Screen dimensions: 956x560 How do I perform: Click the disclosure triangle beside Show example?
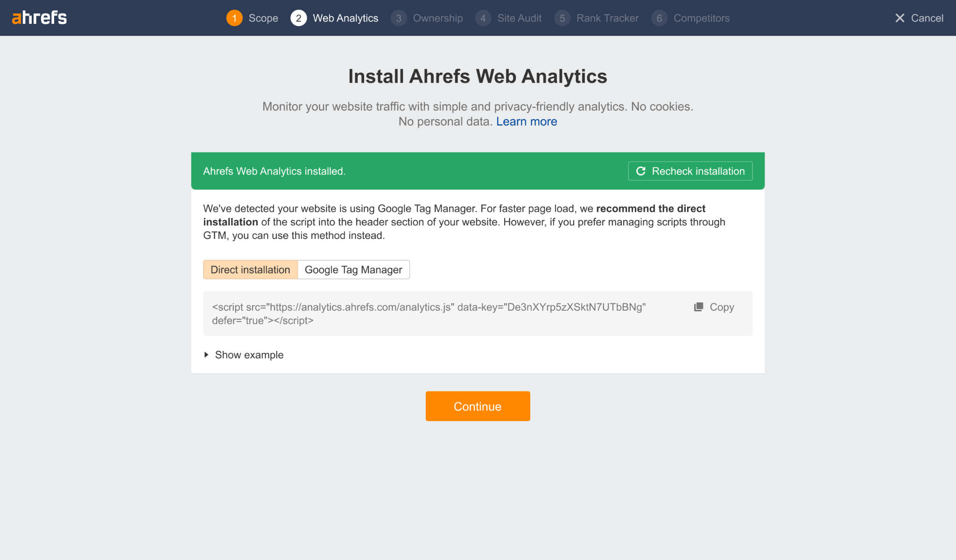(x=207, y=355)
